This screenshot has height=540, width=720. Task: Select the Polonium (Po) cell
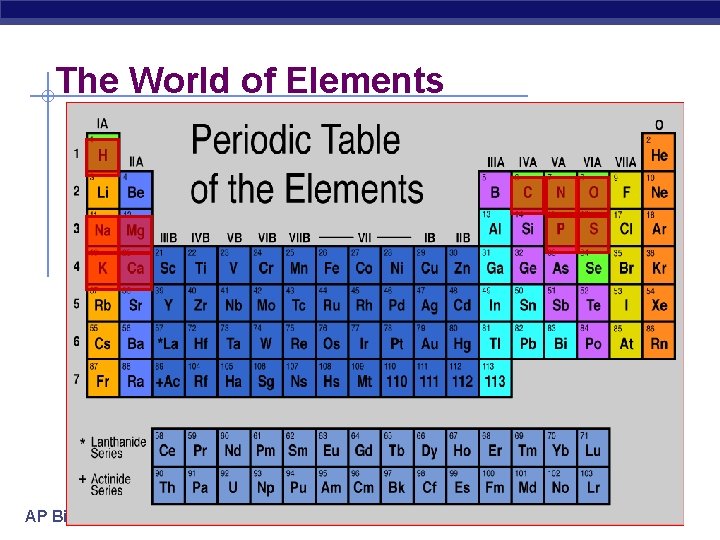[x=593, y=341]
